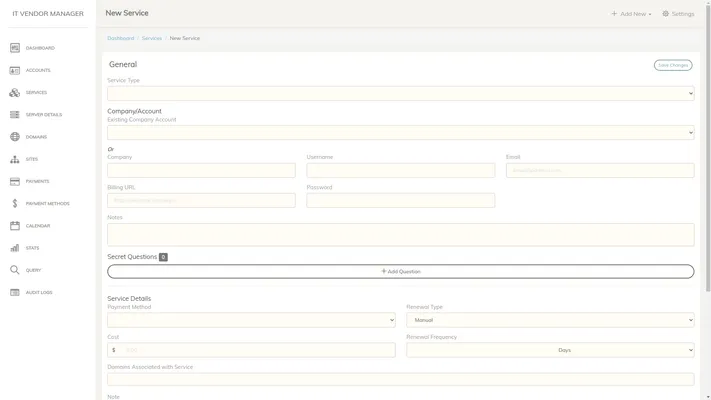Open the Existing Company Account dropdown
Viewport: 711px width, 400px height.
400,132
